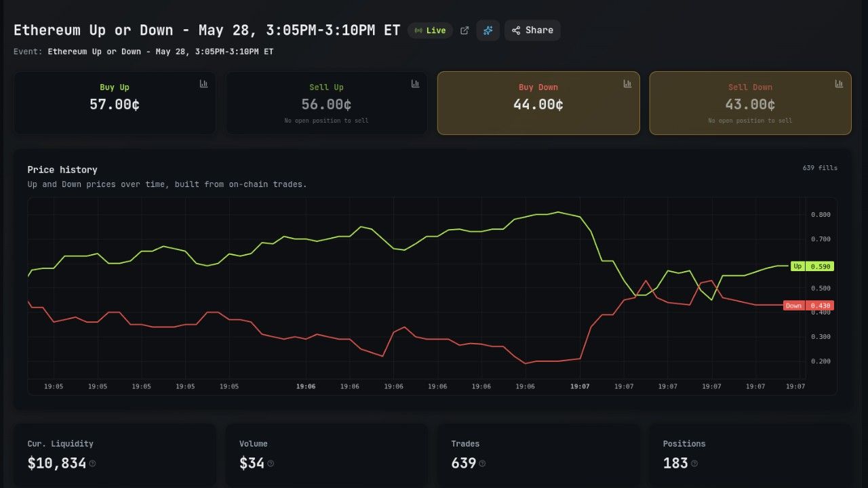868x488 pixels.
Task: Show info icon next to Positions count
Action: (x=694, y=464)
